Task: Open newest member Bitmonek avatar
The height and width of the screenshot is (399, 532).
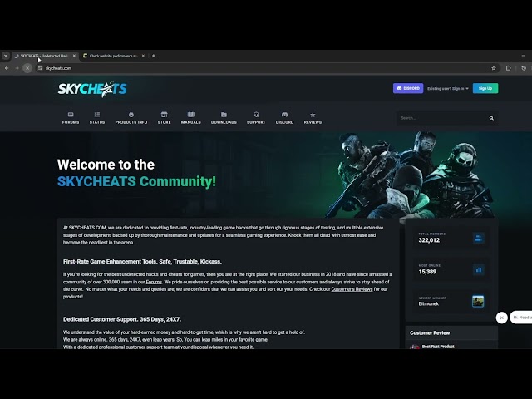Action: click(478, 301)
